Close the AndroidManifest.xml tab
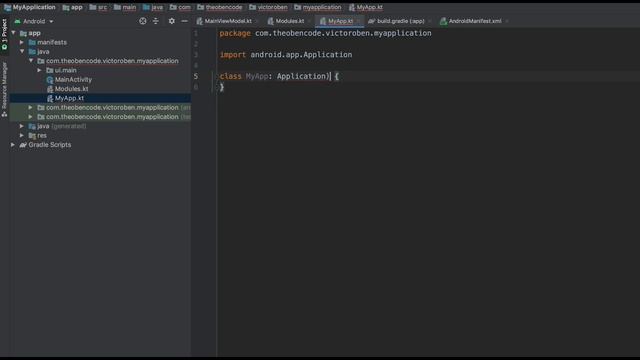Image resolution: width=640 pixels, height=360 pixels. click(507, 21)
